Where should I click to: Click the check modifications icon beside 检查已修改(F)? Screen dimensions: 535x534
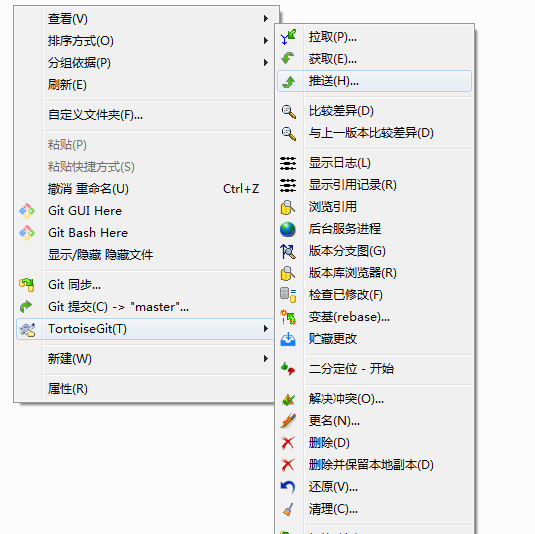(x=288, y=295)
